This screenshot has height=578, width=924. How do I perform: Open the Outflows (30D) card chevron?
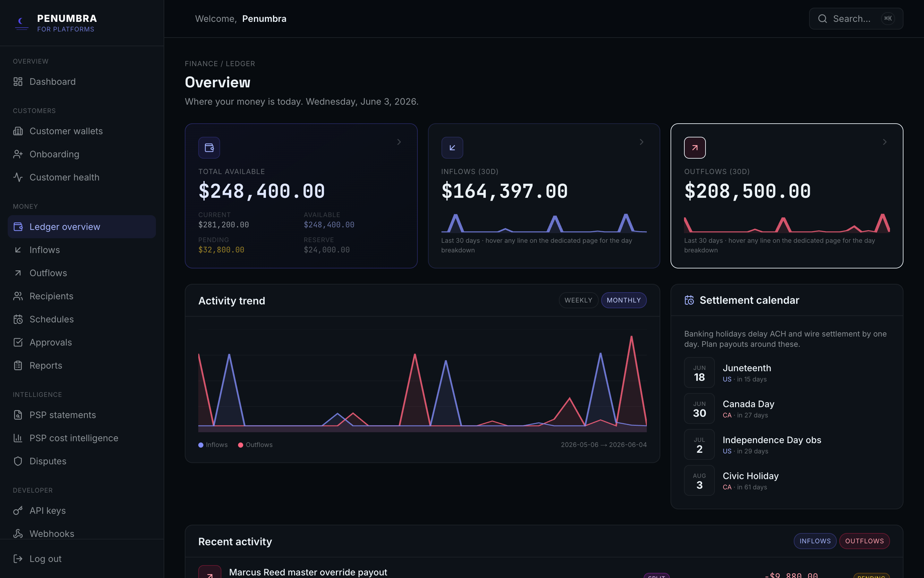885,142
